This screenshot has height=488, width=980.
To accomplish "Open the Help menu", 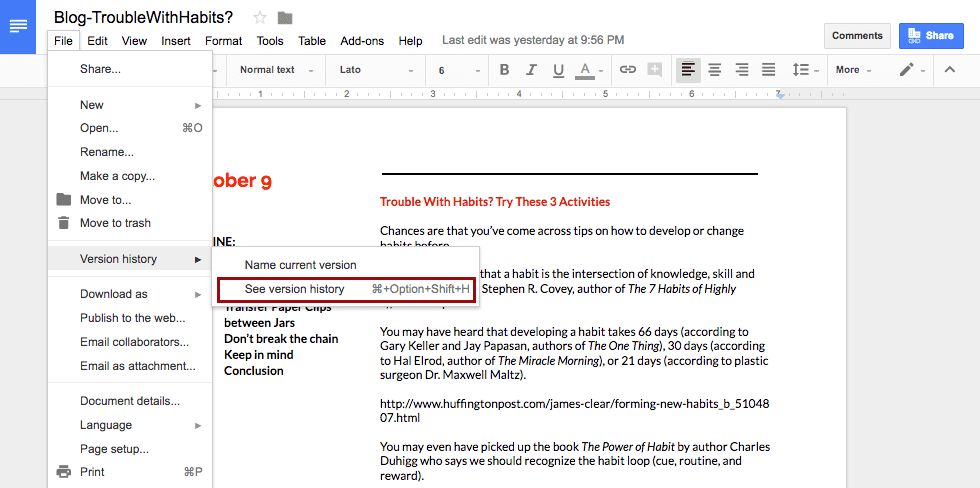I will (x=411, y=41).
